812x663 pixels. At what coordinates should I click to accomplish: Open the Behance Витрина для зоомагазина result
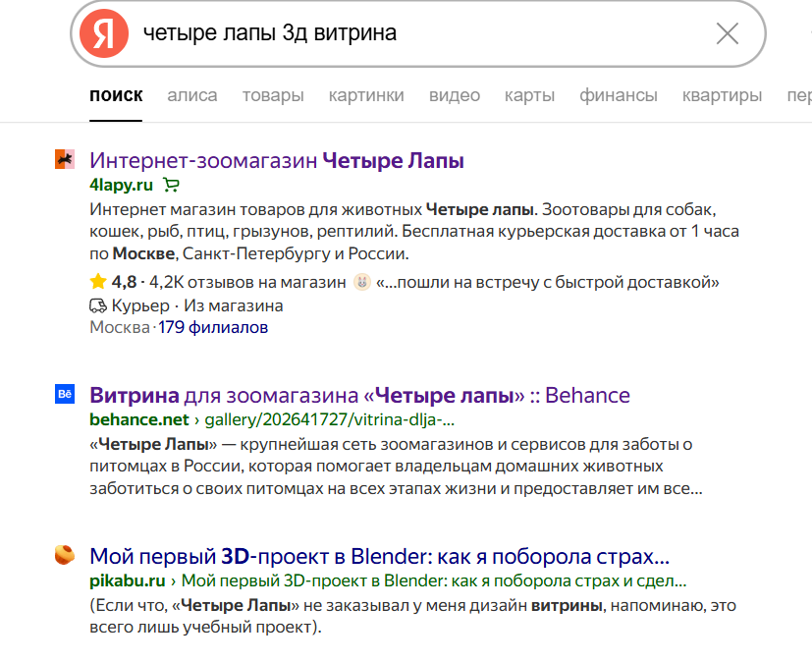coord(359,396)
